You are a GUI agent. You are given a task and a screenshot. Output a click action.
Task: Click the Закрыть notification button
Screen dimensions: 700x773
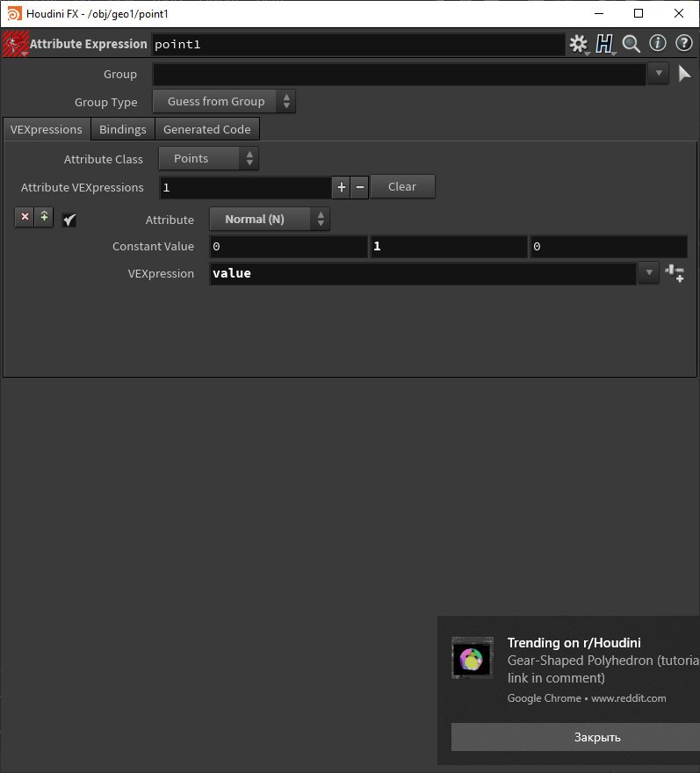576,737
